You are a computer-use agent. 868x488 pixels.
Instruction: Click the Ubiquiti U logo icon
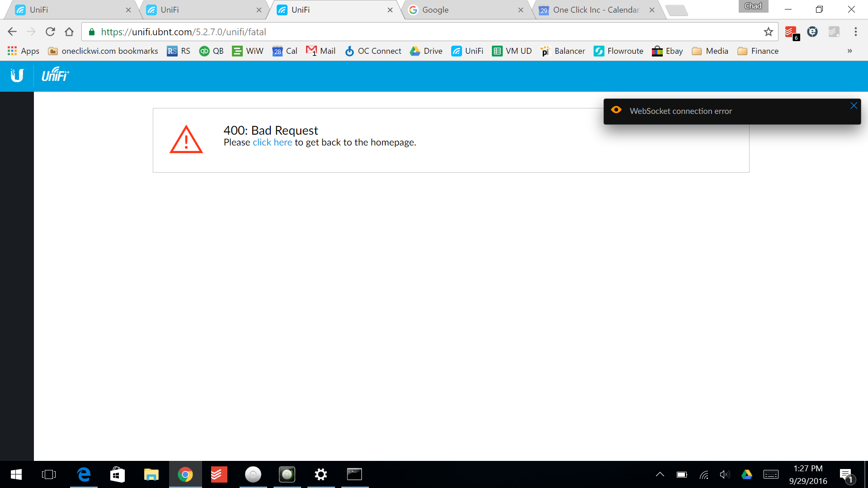pos(17,75)
